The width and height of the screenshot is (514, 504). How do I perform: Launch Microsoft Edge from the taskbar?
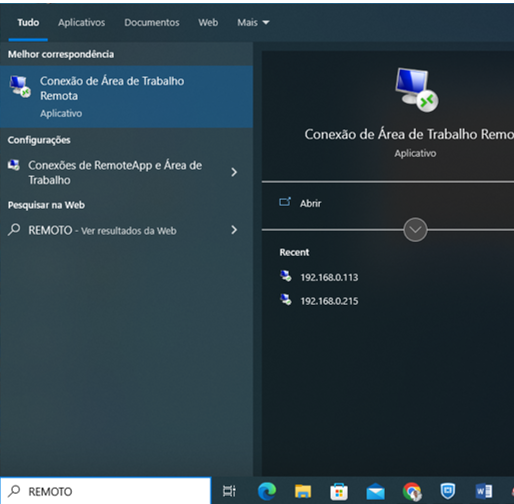pyautogui.click(x=267, y=491)
